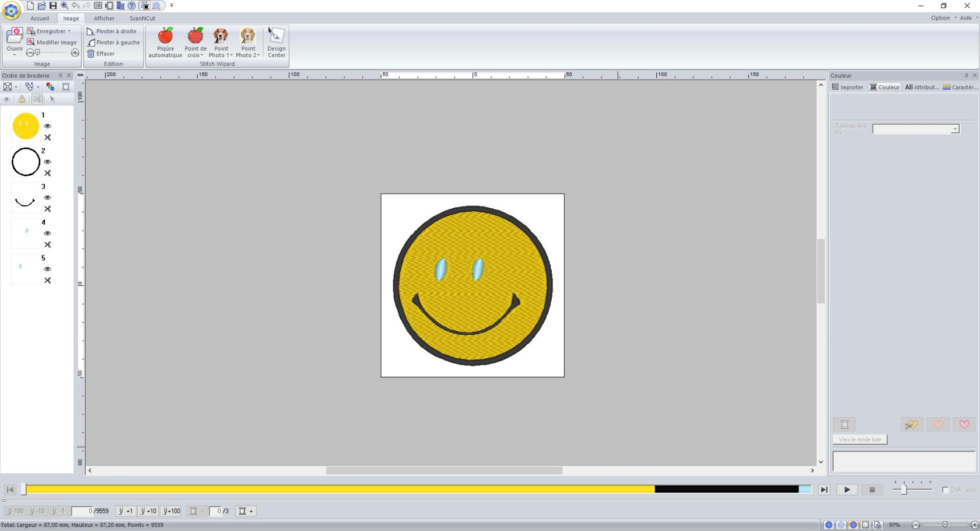Toggle visibility of pattern 2 black circle
The width and height of the screenshot is (980, 531).
tap(47, 162)
